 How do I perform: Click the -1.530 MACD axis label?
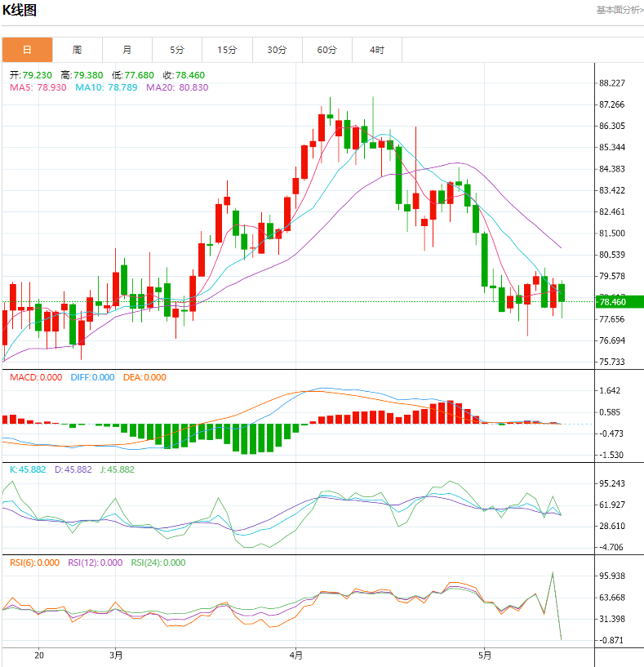tap(611, 456)
